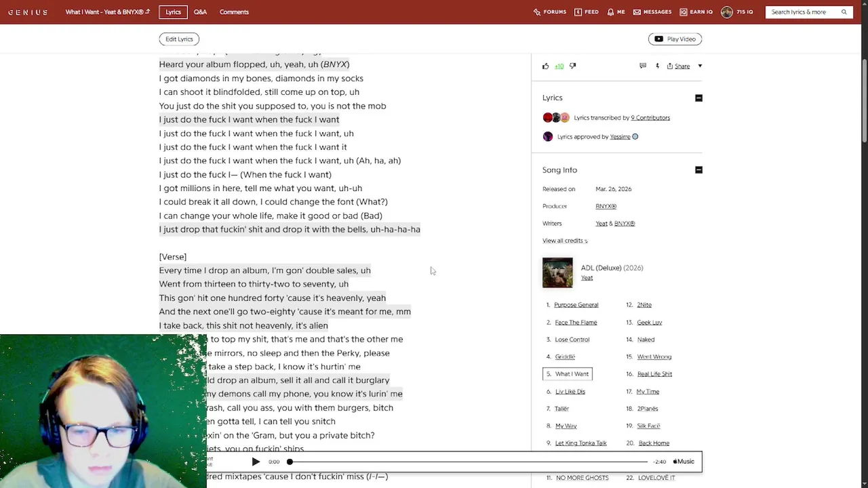
Task: Expand View all credits
Action: (x=565, y=241)
